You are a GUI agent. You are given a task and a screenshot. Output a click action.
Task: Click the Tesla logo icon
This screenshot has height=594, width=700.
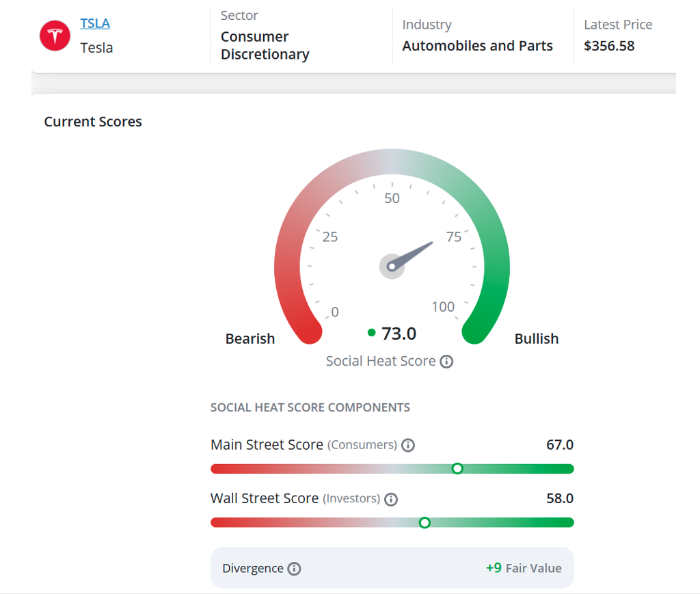click(x=55, y=36)
